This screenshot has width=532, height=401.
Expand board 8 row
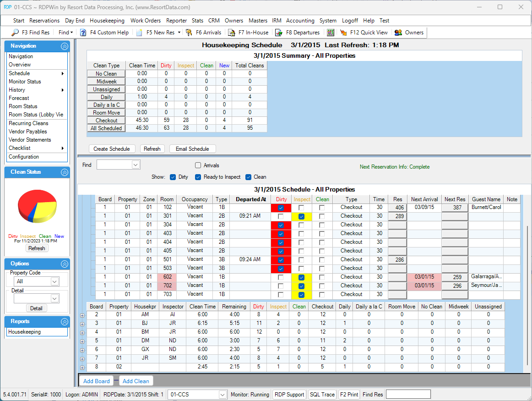[x=82, y=368]
